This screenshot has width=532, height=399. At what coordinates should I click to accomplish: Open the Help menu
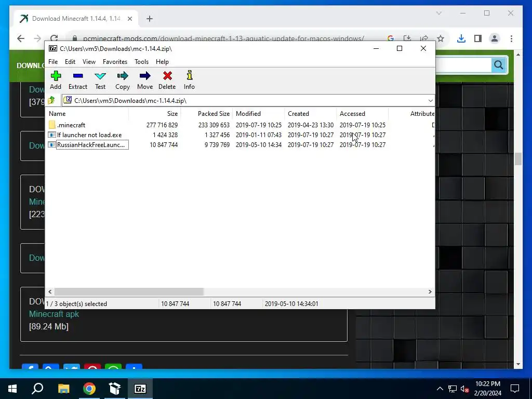tap(162, 62)
